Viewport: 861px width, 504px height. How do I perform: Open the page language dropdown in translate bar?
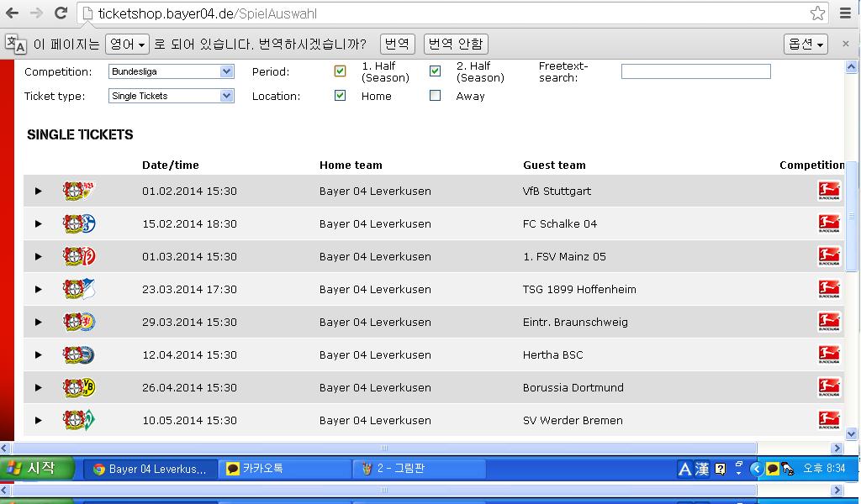pyautogui.click(x=127, y=44)
